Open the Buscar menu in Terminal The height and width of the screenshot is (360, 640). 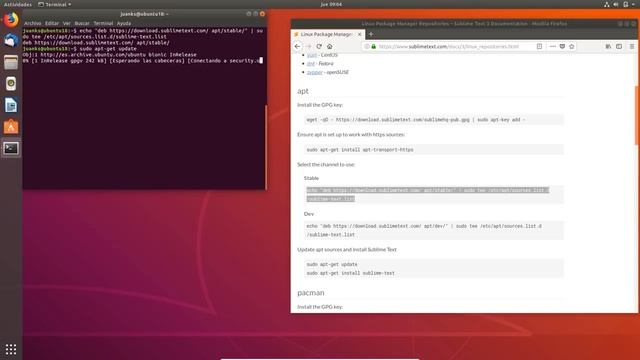82,23
